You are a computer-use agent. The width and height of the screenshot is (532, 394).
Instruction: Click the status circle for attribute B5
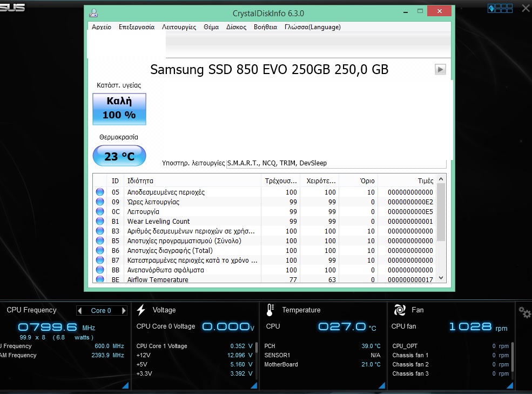(x=100, y=241)
